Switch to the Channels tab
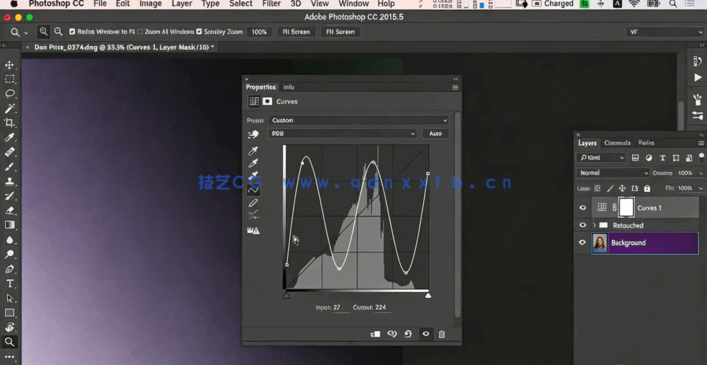 pos(617,143)
